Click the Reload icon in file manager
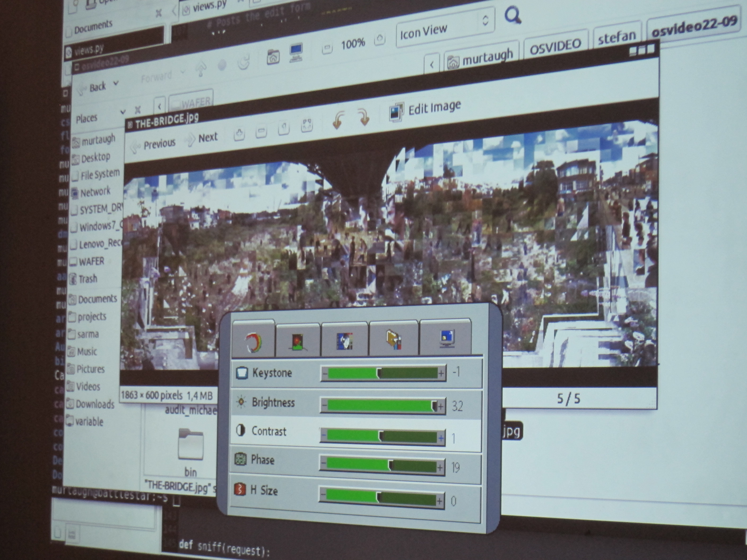 (x=244, y=63)
